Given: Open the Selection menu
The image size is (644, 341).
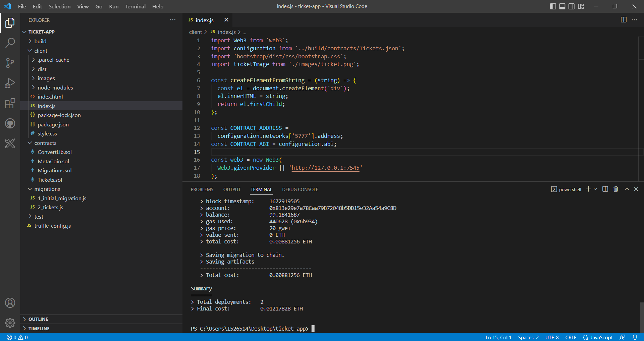Looking at the screenshot, I should [x=59, y=6].
